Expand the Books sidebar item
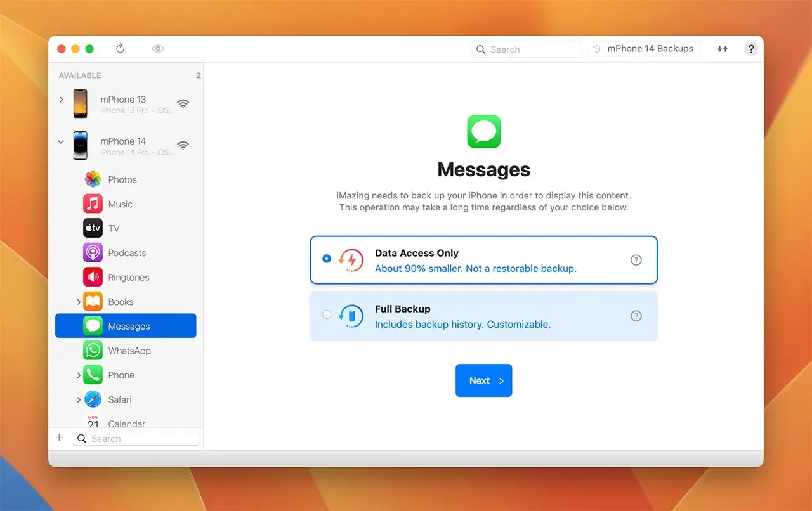The width and height of the screenshot is (812, 511). pos(79,302)
